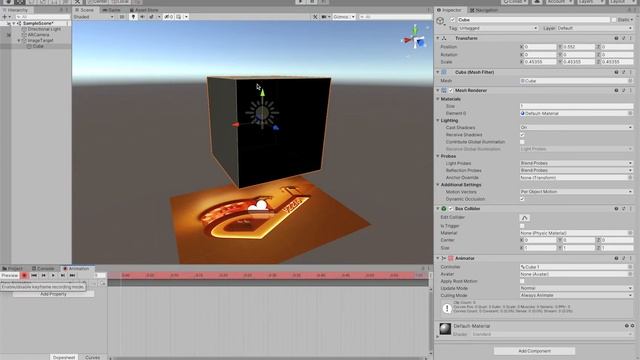640x360 pixels.
Task: Toggle scene lighting icon
Action: point(133,17)
